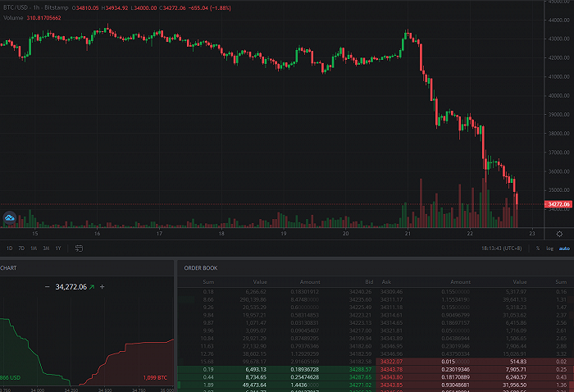574x392 pixels.
Task: Open chart settings gear icon
Action: point(559,234)
